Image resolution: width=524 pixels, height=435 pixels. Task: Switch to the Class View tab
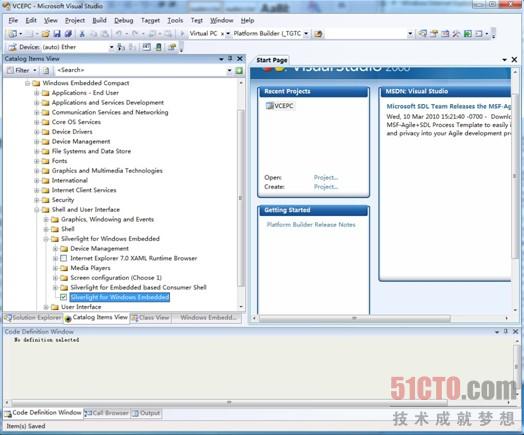pyautogui.click(x=151, y=318)
